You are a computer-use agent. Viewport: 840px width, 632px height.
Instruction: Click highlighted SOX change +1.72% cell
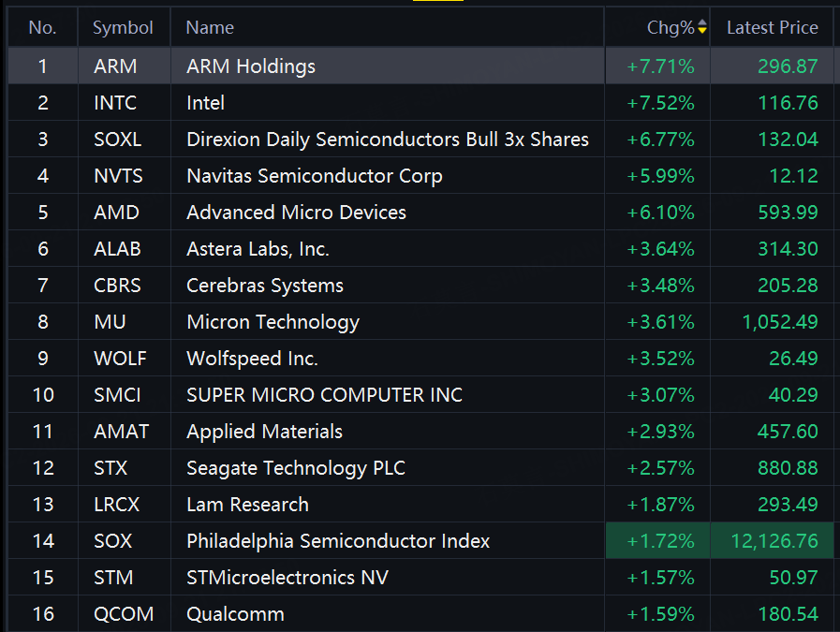tap(657, 541)
